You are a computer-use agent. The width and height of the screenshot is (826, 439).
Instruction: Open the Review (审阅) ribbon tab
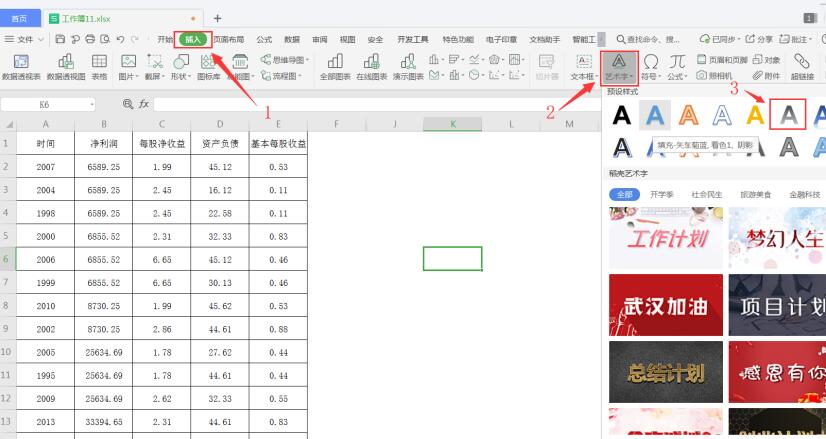pos(320,39)
